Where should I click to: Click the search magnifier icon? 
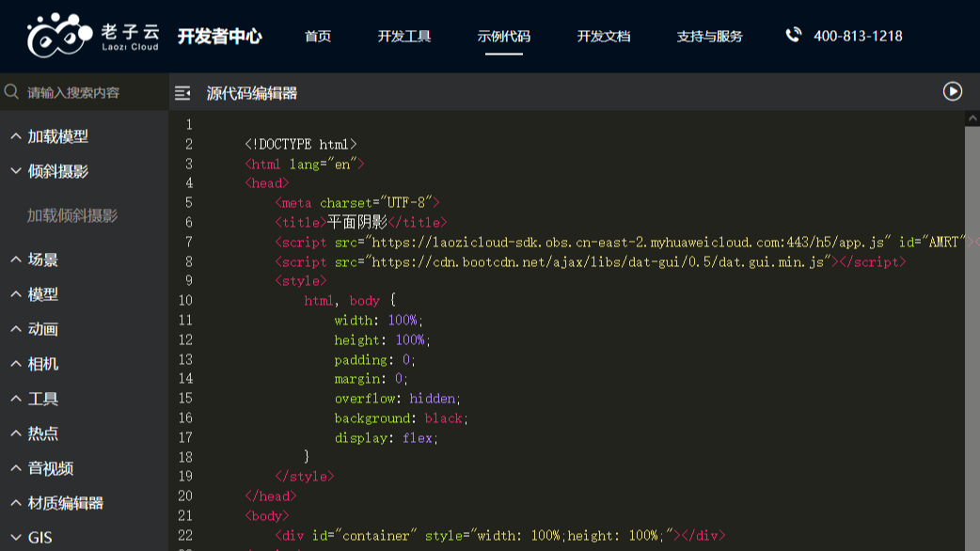coord(11,92)
